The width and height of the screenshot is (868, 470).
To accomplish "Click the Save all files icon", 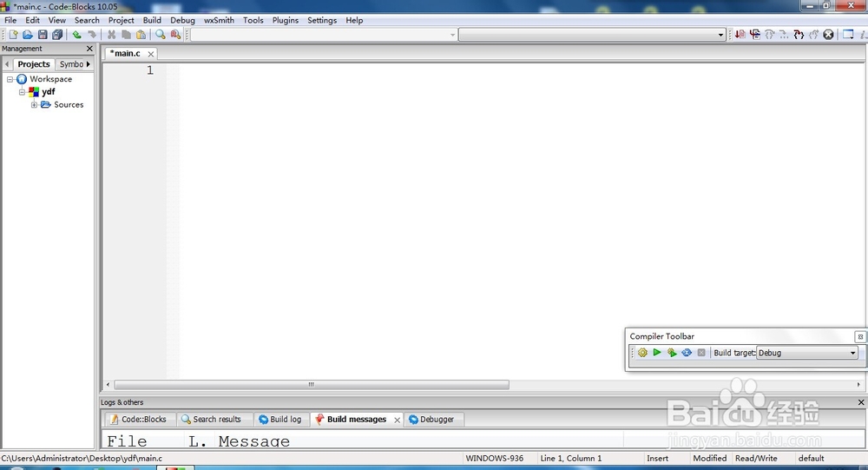I will click(x=57, y=35).
